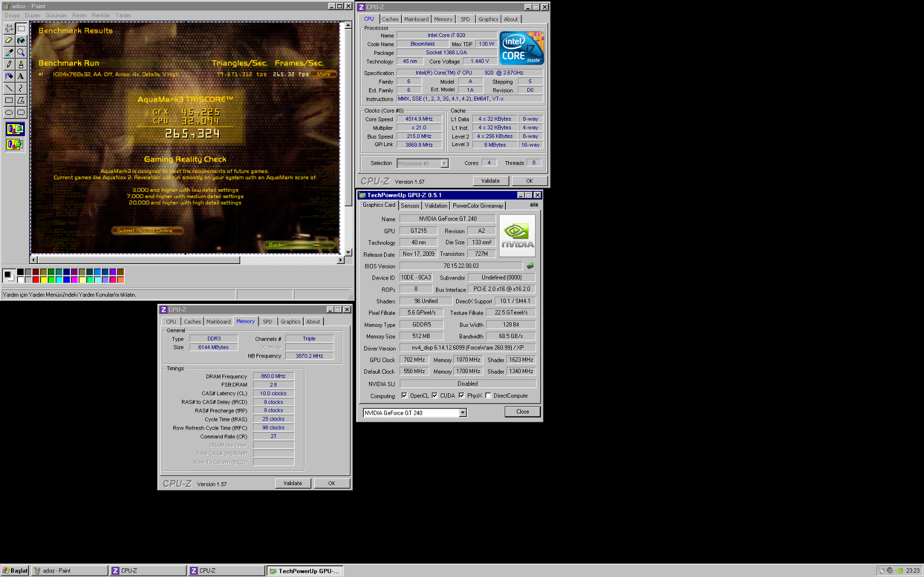Viewport: 924px width, 577px height.
Task: Activate the Pick Color eyedropper tool
Action: tap(9, 52)
